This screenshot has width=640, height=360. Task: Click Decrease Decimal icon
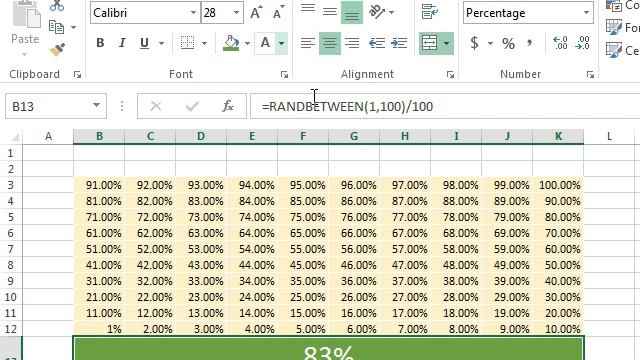(582, 43)
